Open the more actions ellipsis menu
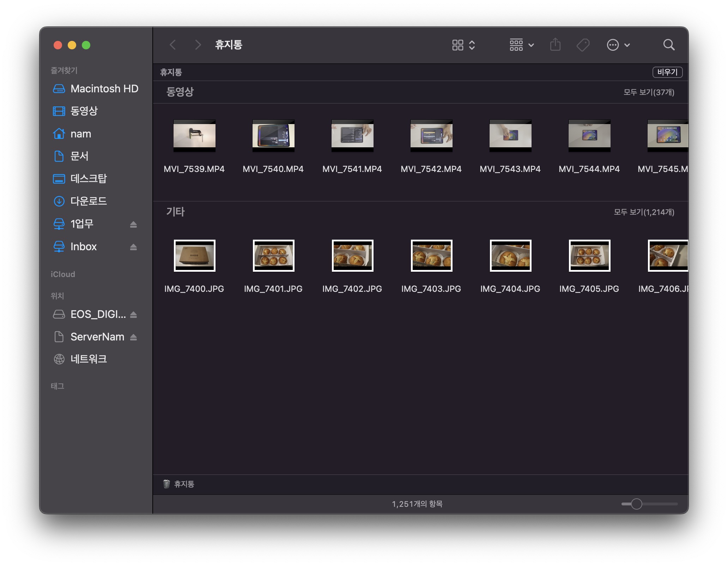 pyautogui.click(x=618, y=45)
